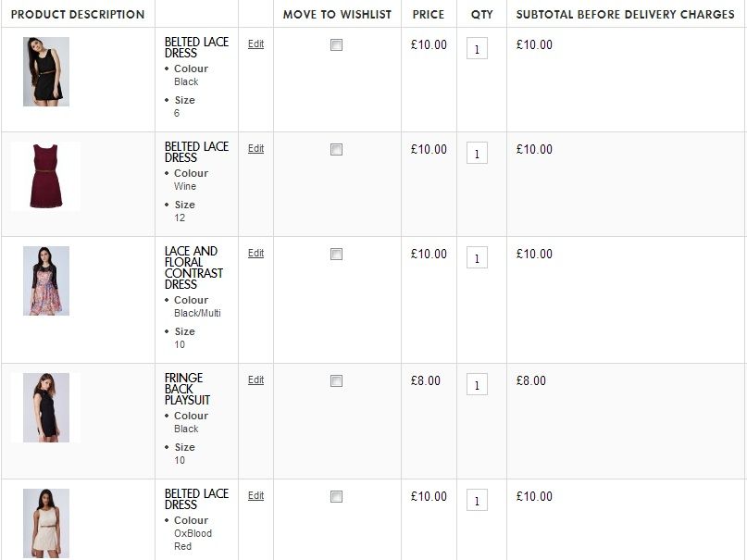Edit the Fringe Back Playsuit item

pos(255,380)
